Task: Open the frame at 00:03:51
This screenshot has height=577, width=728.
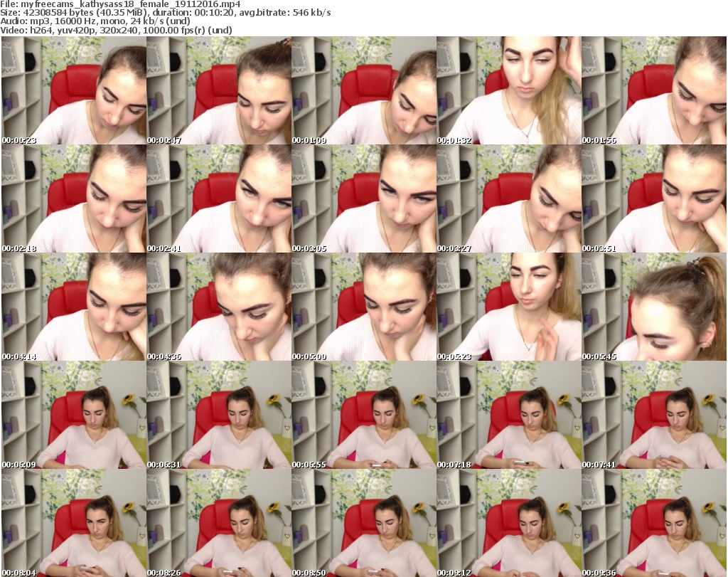Action: point(654,198)
